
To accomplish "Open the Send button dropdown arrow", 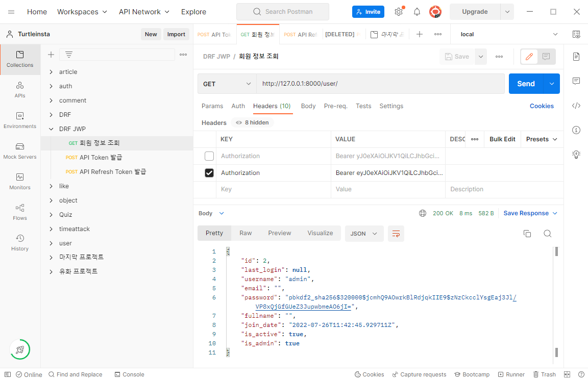I will (552, 84).
